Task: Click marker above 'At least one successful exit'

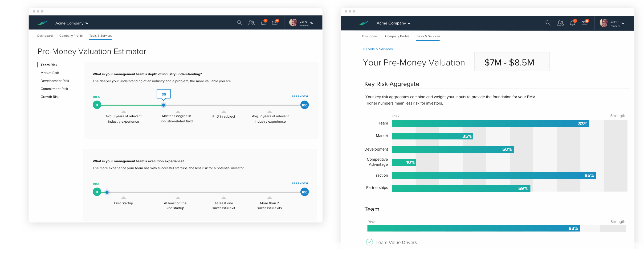Action: pyautogui.click(x=224, y=198)
